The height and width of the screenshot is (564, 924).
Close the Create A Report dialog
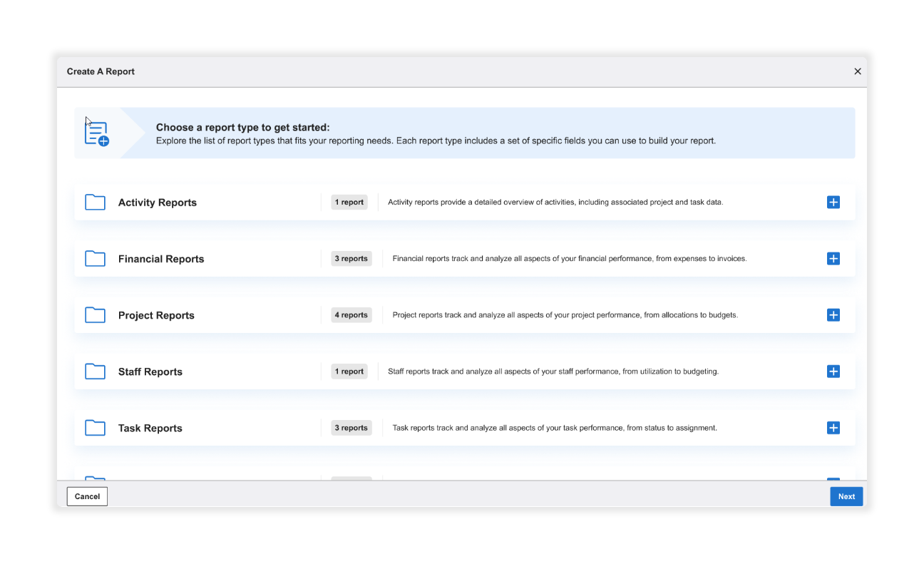tap(858, 71)
